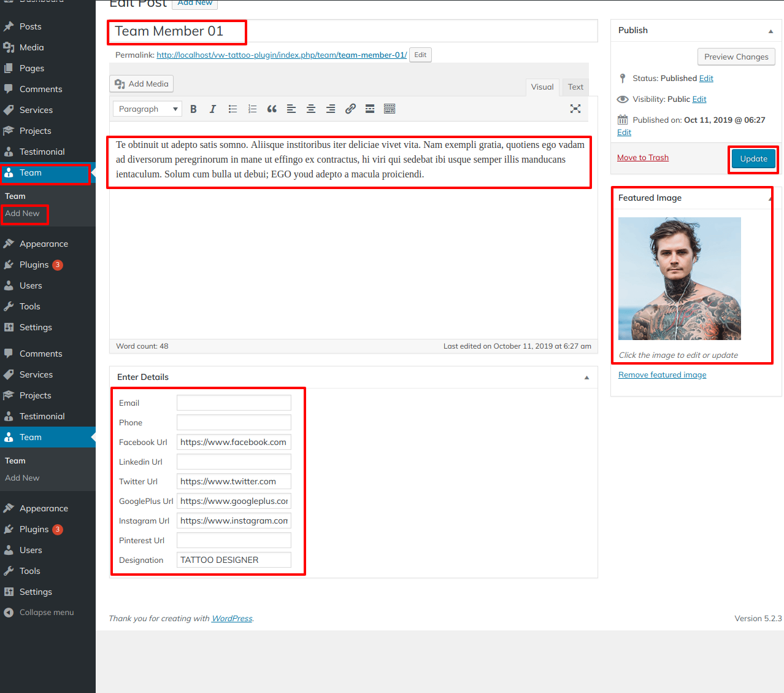The width and height of the screenshot is (784, 693).
Task: Enable distraction-free fullscreen editor mode
Action: (x=575, y=109)
